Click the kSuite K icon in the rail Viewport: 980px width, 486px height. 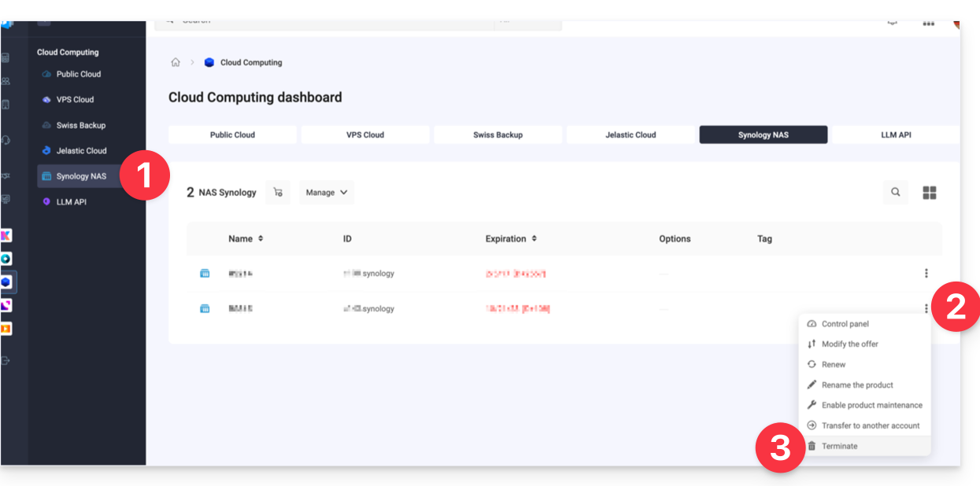pos(6,236)
